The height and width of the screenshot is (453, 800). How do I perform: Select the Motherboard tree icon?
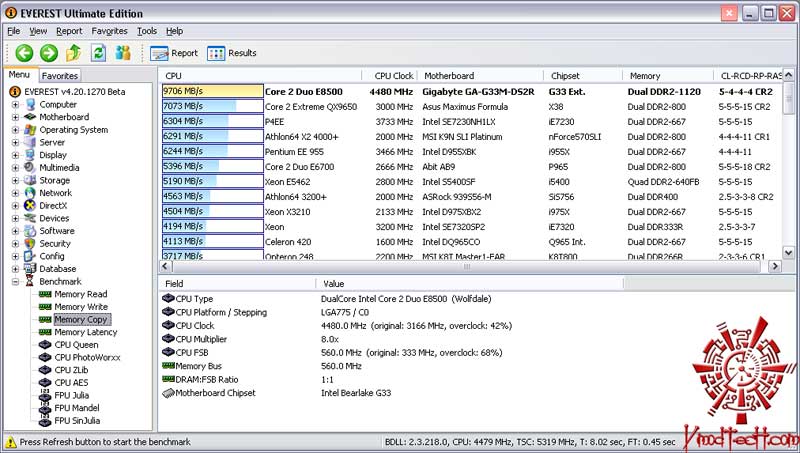30,117
